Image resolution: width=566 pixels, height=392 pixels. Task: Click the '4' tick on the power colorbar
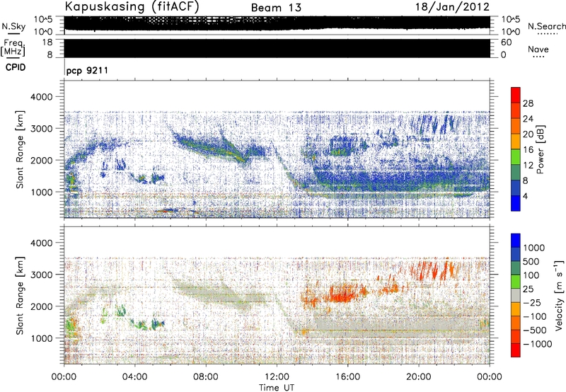(x=525, y=196)
